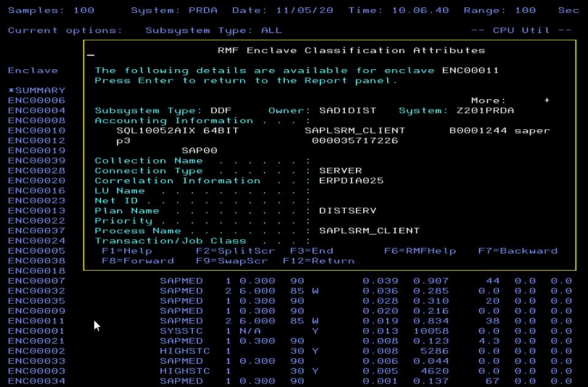Image resolution: width=588 pixels, height=387 pixels.
Task: Select enclave ENC00011 in the list column
Action: pyautogui.click(x=36, y=321)
